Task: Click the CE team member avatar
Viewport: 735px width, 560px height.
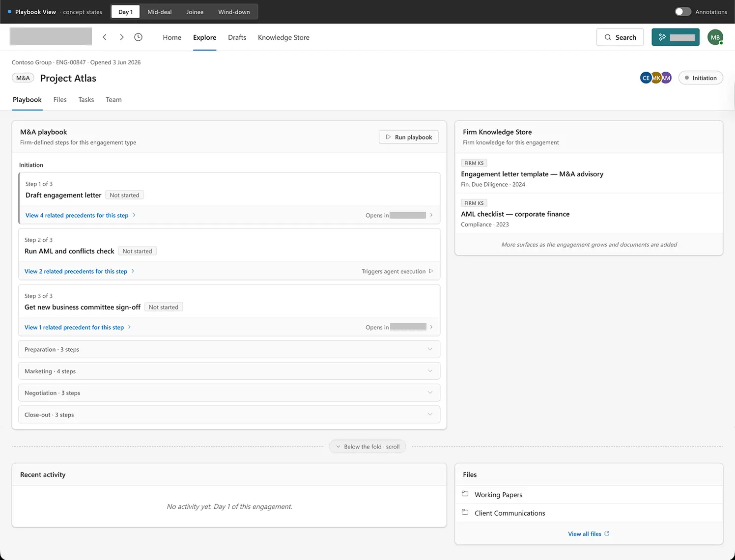Action: [x=646, y=78]
